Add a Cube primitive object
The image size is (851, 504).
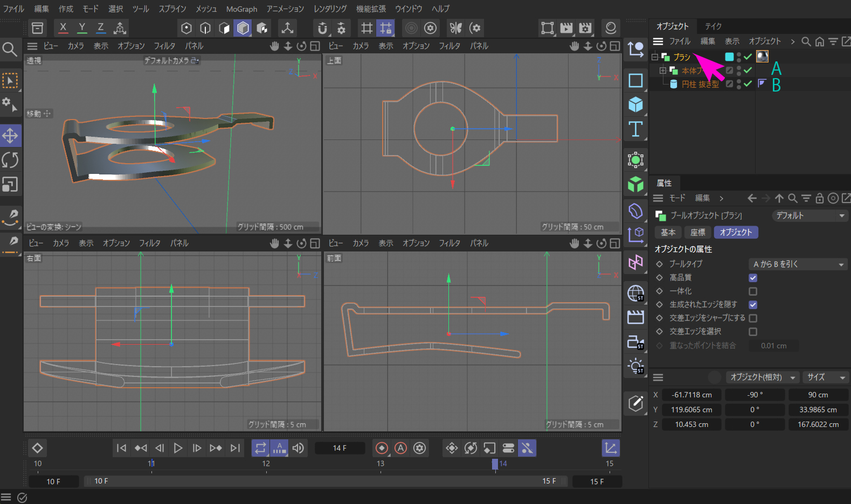(x=635, y=104)
